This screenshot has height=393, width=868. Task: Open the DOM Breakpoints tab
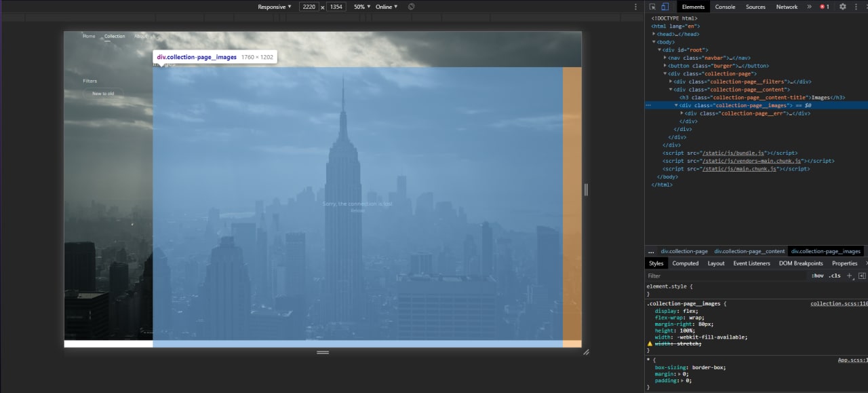click(x=801, y=263)
